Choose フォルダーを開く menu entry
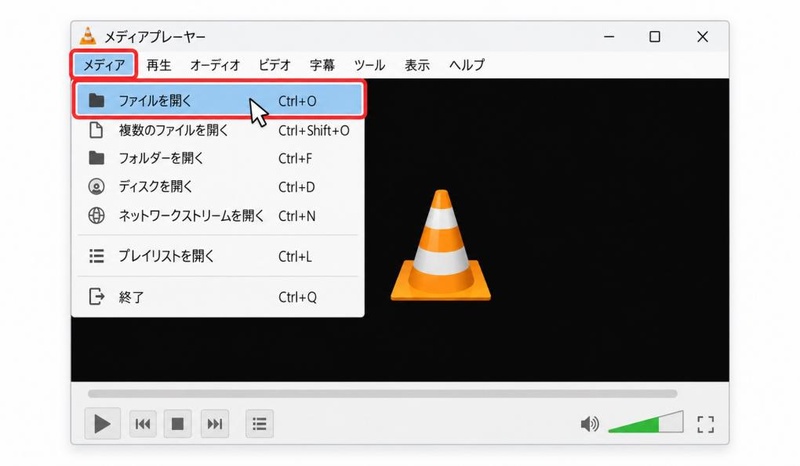Screen dimensions: 800x466 219,158
